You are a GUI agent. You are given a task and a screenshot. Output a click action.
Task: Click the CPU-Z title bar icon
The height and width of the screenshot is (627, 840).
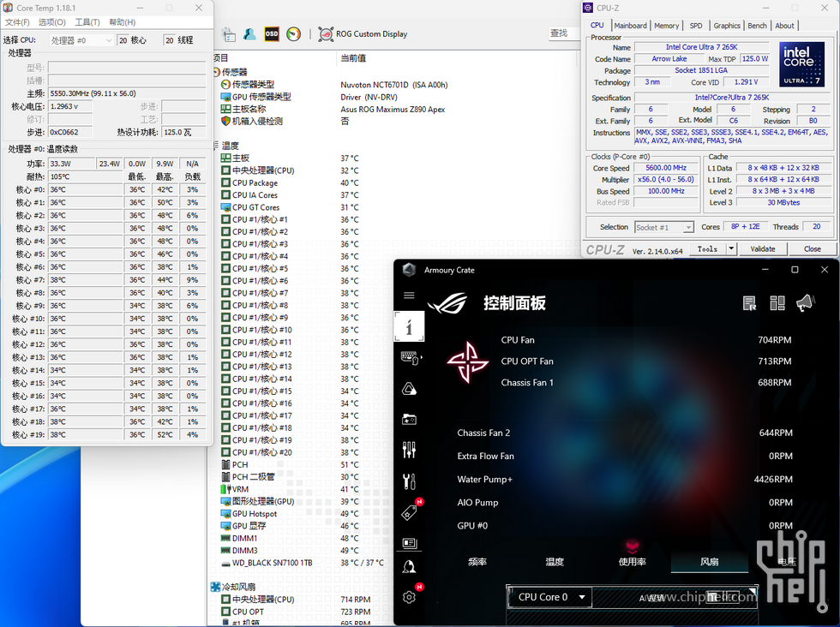click(588, 8)
